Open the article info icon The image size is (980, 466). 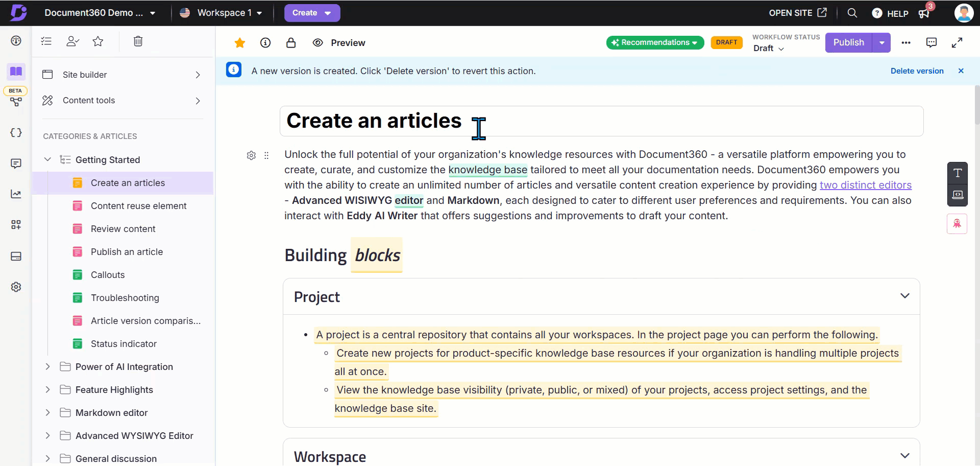265,43
